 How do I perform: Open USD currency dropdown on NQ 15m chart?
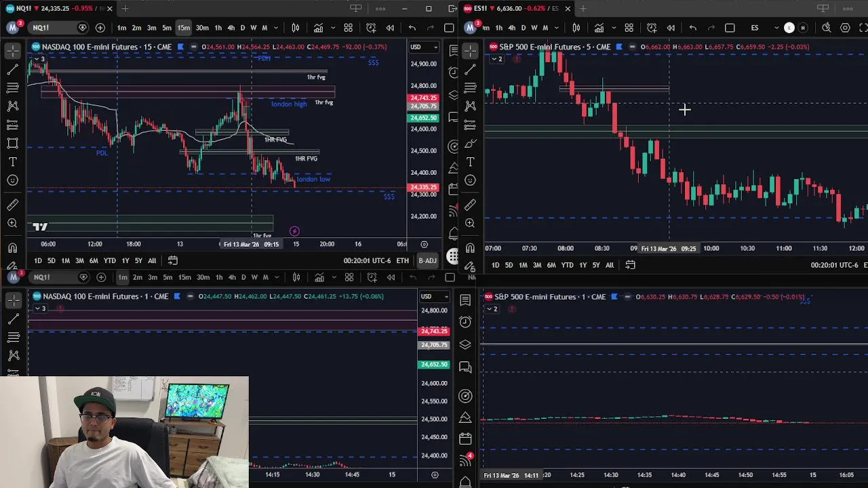point(424,47)
